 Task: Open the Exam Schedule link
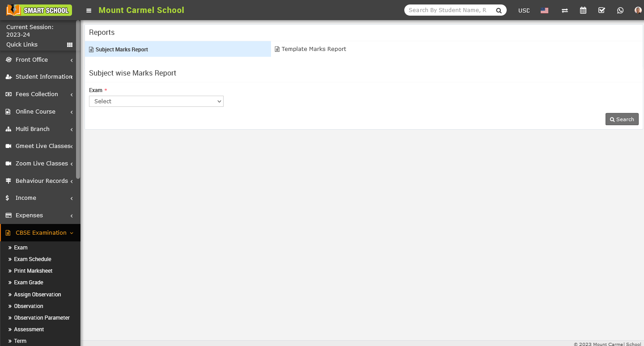click(x=33, y=259)
